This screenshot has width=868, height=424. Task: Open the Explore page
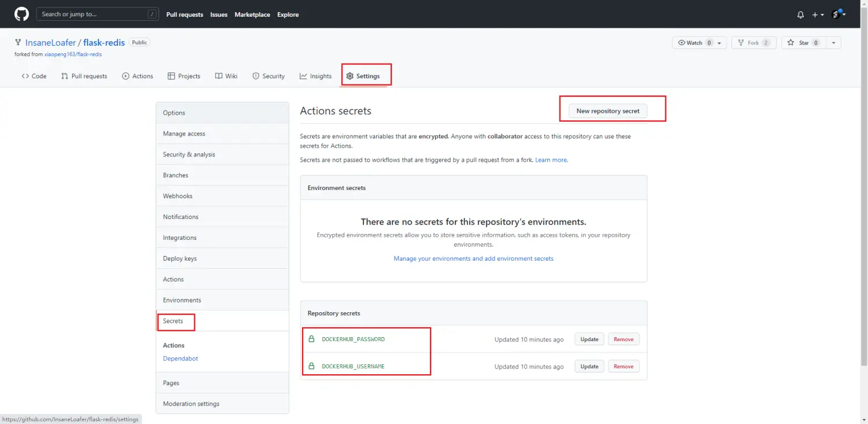point(288,14)
